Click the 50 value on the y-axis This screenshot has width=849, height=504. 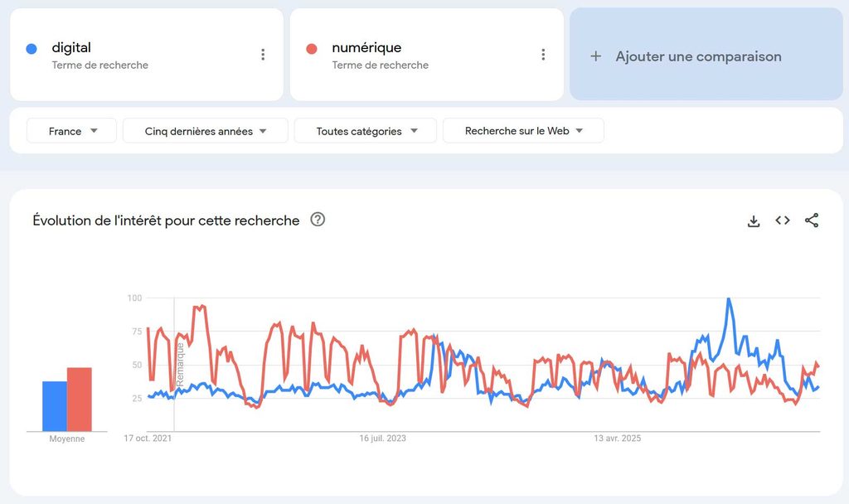point(137,365)
